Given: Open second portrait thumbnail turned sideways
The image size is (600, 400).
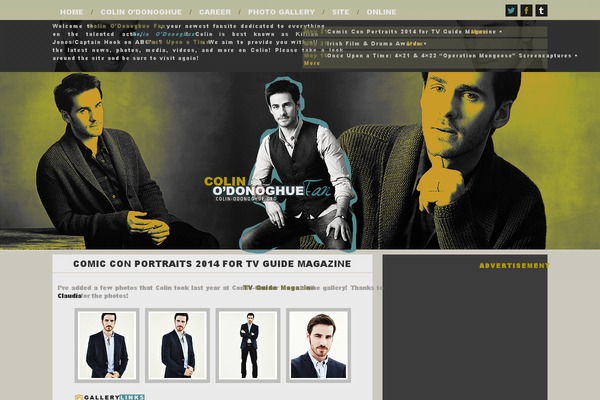Looking at the screenshot, I should click(x=178, y=345).
